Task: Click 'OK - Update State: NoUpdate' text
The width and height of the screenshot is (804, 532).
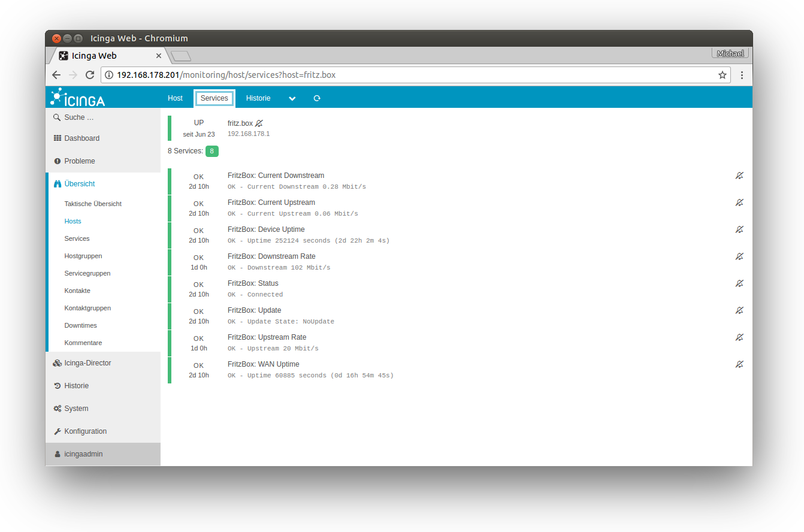Action: point(281,322)
